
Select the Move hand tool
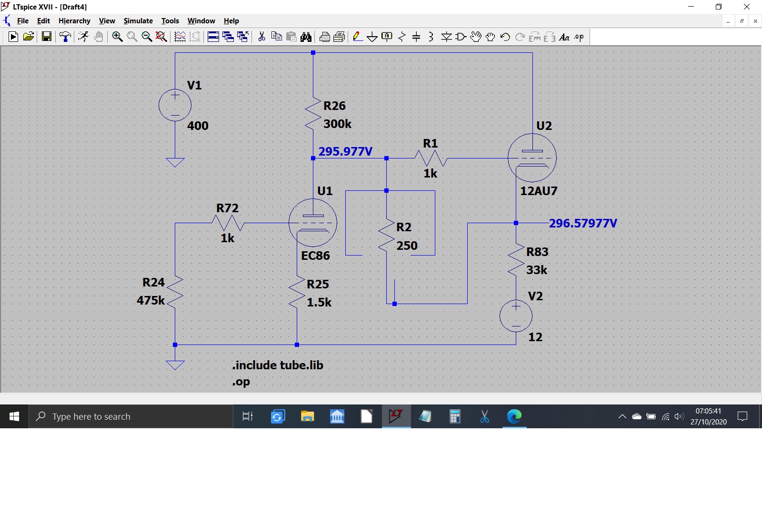click(476, 37)
